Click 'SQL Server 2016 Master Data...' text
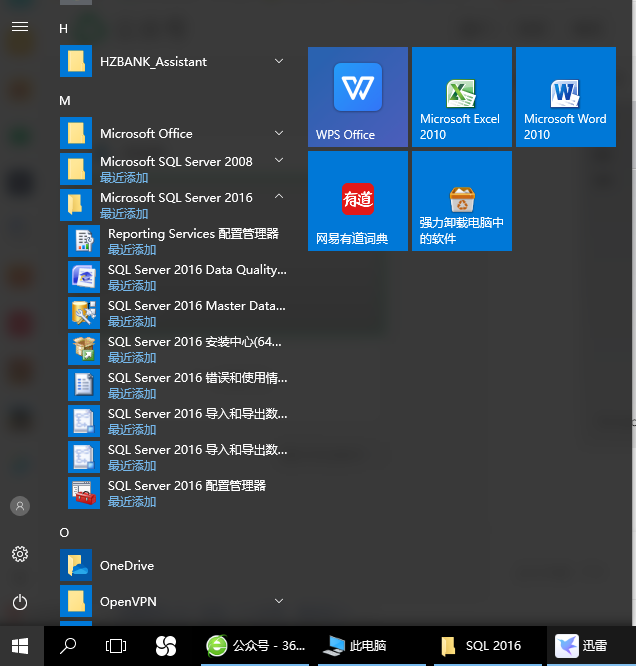 click(x=197, y=306)
